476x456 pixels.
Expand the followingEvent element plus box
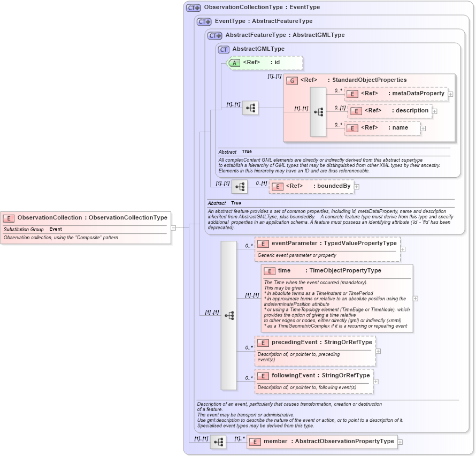376,381
